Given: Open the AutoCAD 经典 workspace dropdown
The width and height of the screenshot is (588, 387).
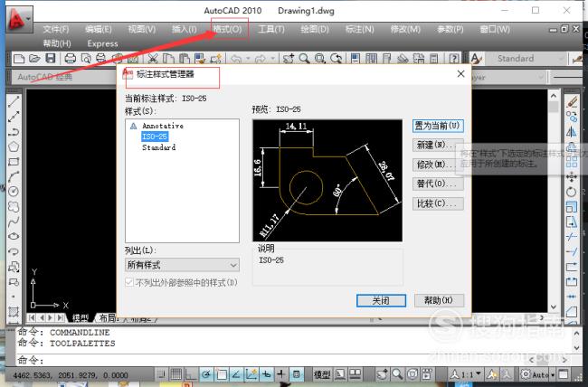Looking at the screenshot, I should [63, 77].
